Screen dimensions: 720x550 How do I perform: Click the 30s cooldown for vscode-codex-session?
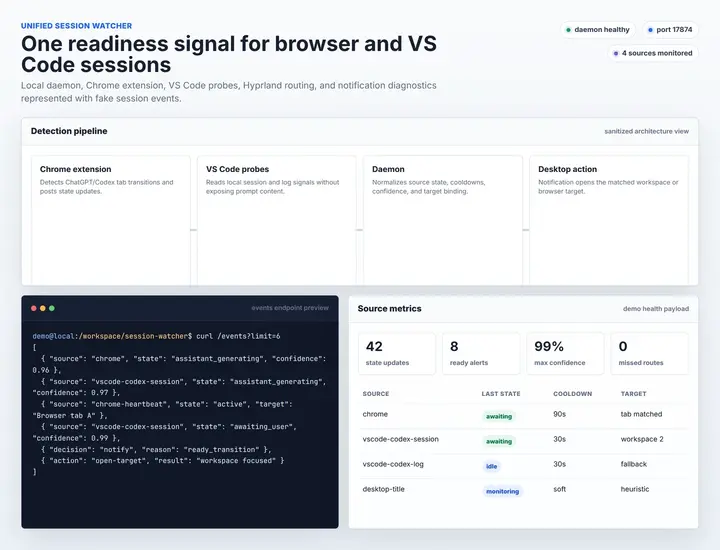coord(559,439)
